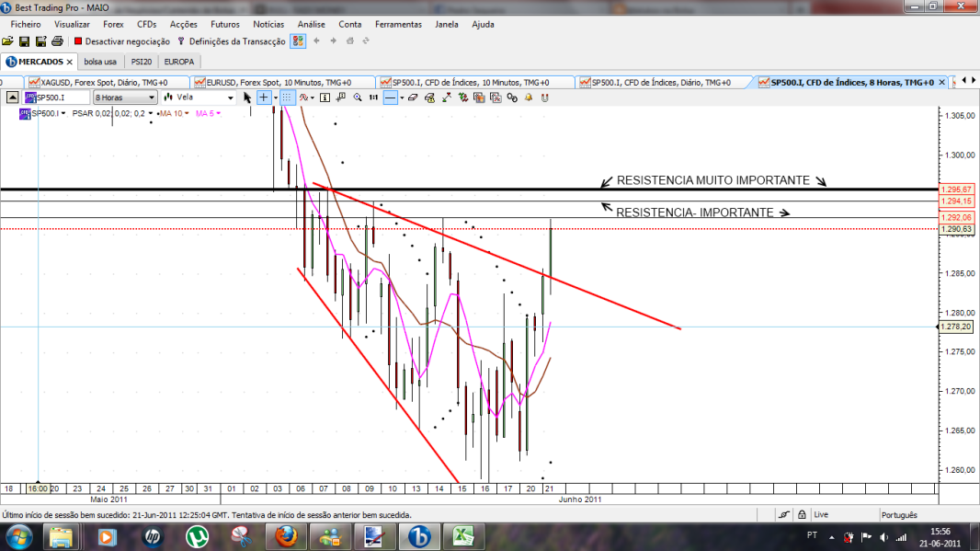
Task: Open the 8 Horas timeframe dropdown
Action: click(124, 97)
